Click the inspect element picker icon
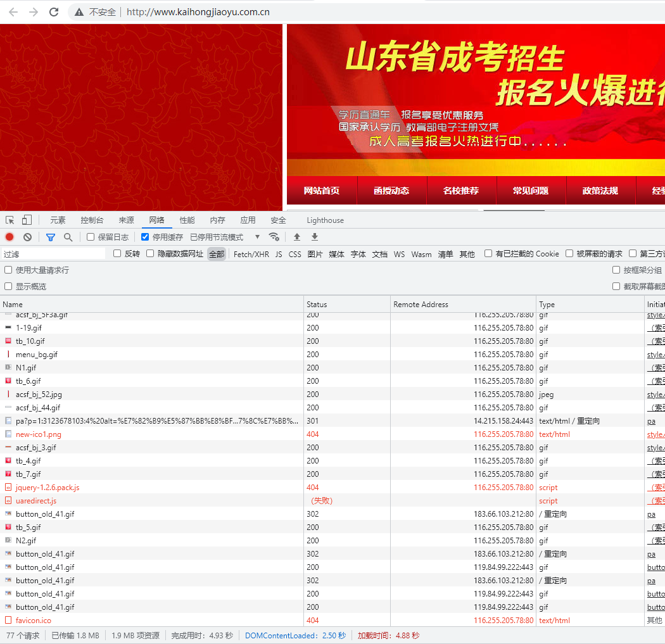The image size is (665, 644). (10, 220)
